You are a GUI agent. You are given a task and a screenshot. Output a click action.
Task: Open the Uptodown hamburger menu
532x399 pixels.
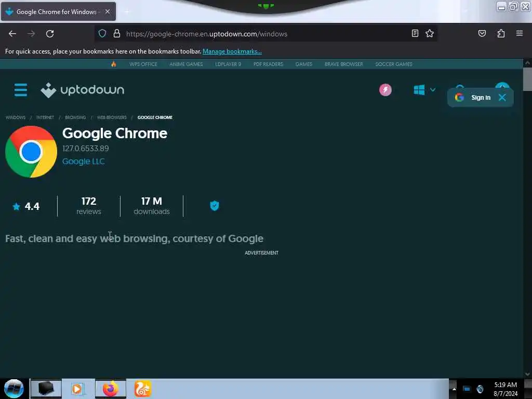tap(21, 90)
